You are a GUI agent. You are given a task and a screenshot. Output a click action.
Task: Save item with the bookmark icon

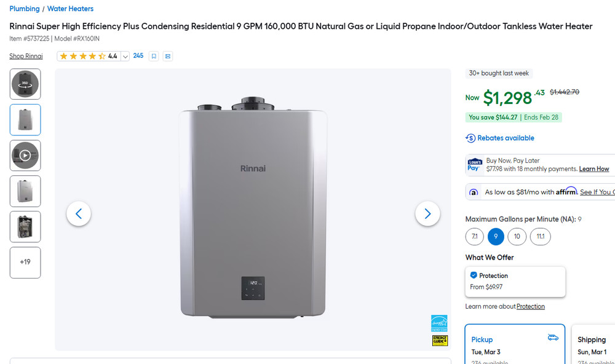tap(153, 56)
